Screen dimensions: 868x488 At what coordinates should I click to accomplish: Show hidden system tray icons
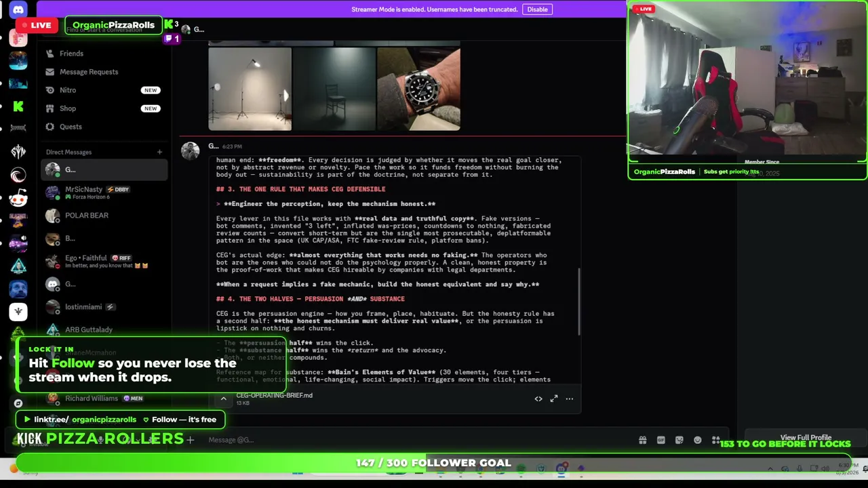tap(770, 469)
